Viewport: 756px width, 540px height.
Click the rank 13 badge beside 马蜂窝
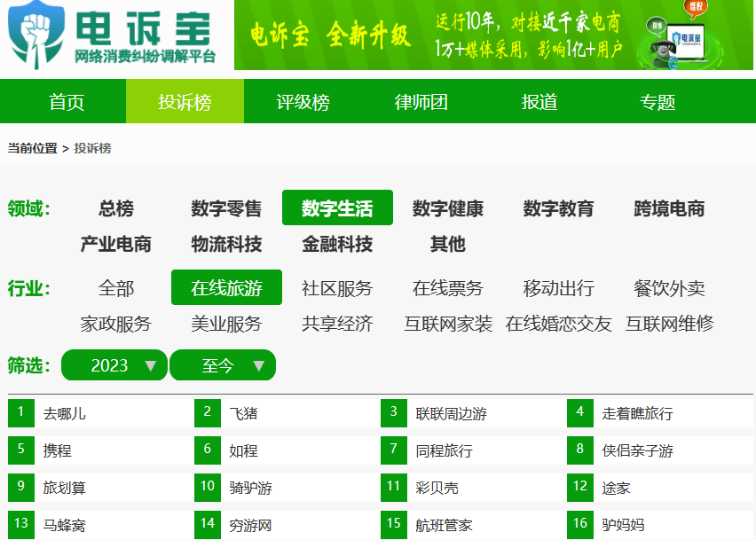21,524
